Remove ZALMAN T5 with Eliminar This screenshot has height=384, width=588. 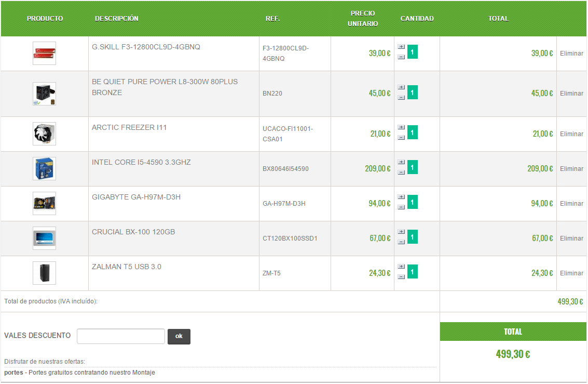point(571,273)
